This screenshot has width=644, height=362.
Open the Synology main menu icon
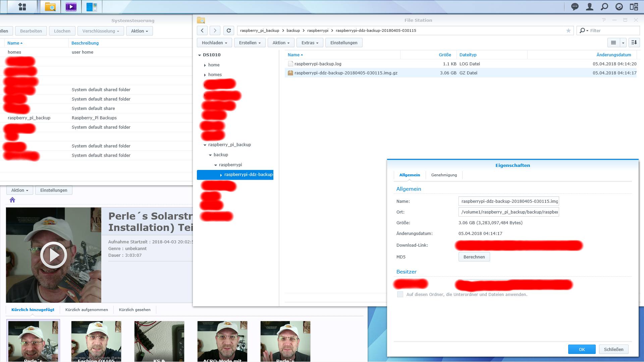[x=22, y=7]
